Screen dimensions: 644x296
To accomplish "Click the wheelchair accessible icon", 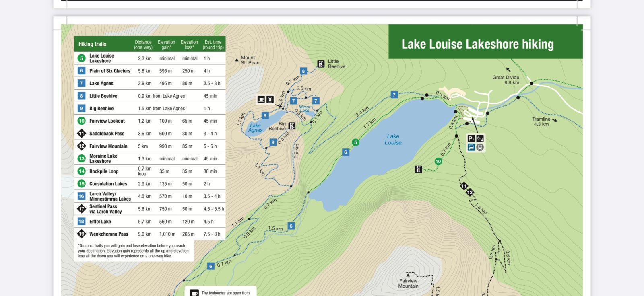I will [x=480, y=138].
